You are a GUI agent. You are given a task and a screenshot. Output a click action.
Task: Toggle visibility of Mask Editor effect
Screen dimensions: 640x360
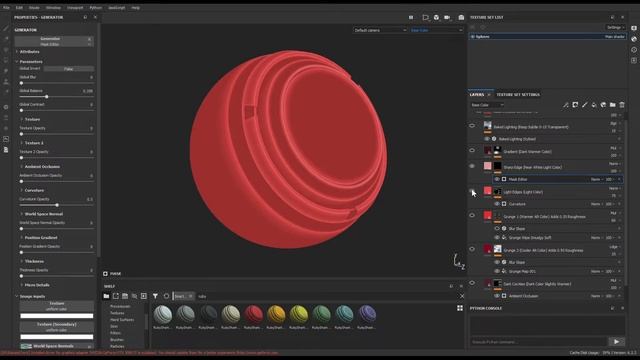pyautogui.click(x=497, y=179)
